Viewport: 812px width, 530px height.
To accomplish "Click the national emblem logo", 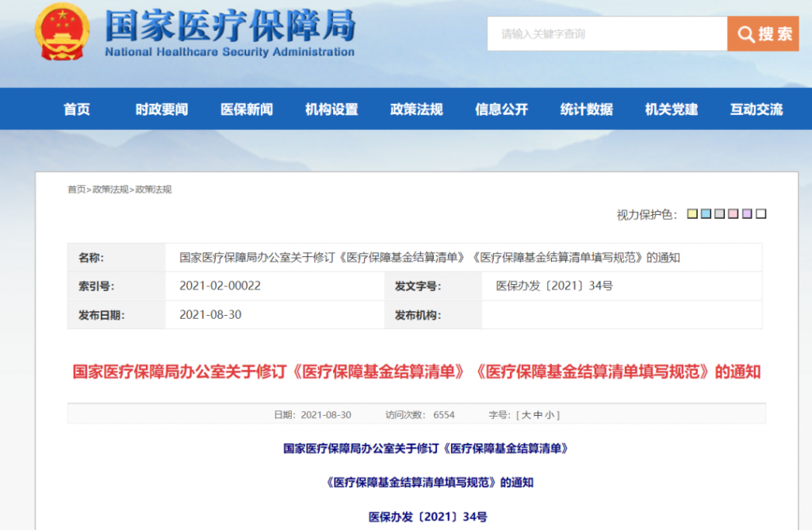I will (62, 32).
